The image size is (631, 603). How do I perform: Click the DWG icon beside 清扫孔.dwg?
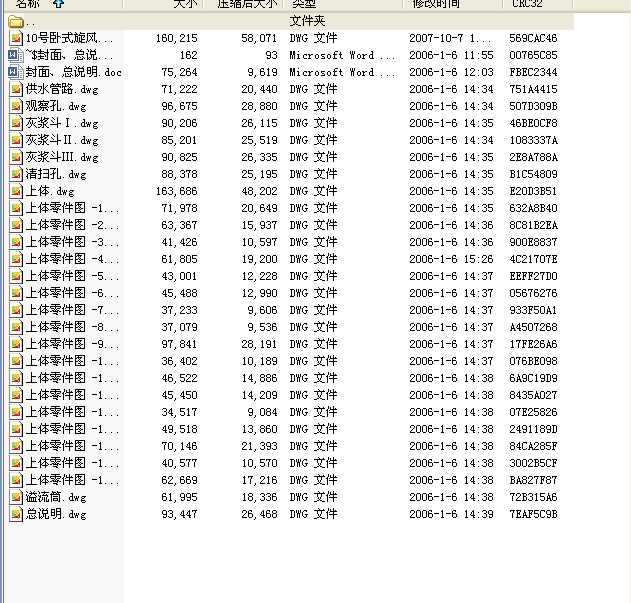pyautogui.click(x=16, y=174)
